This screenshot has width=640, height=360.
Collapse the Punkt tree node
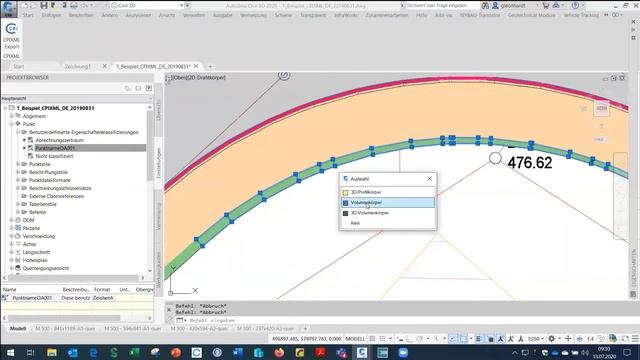tap(11, 124)
